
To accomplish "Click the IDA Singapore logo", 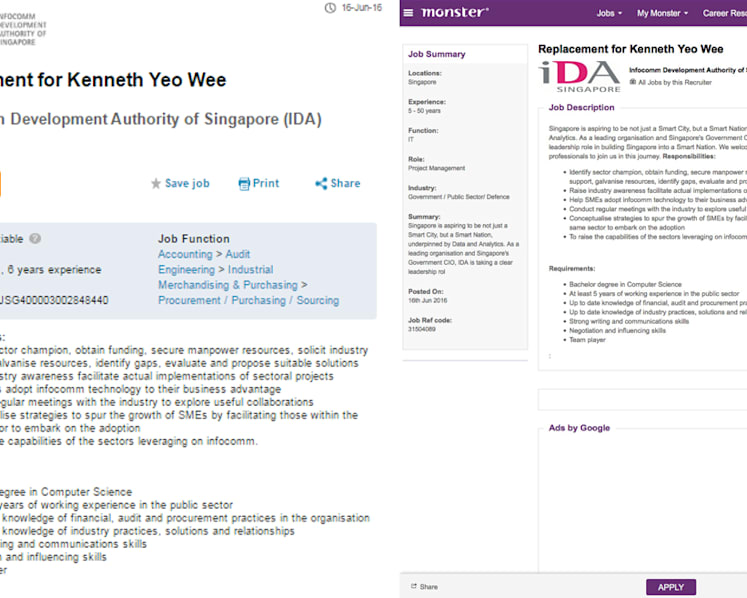I will (x=579, y=76).
